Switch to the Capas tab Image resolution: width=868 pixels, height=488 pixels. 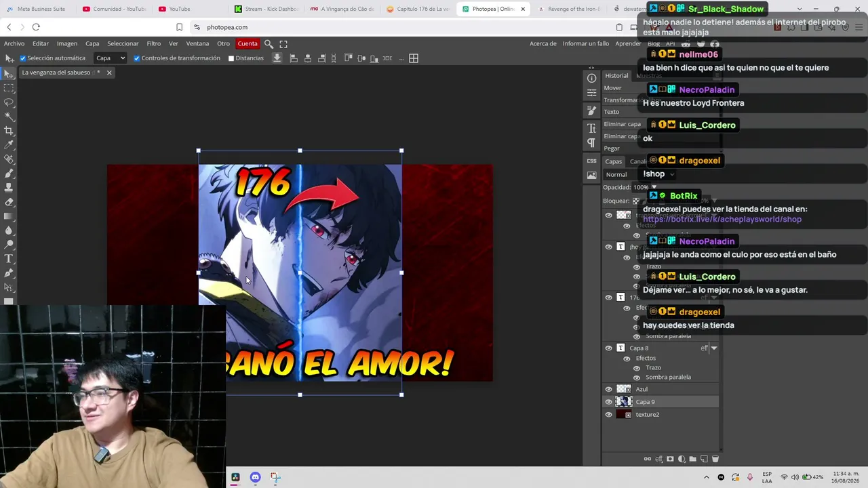pyautogui.click(x=614, y=161)
